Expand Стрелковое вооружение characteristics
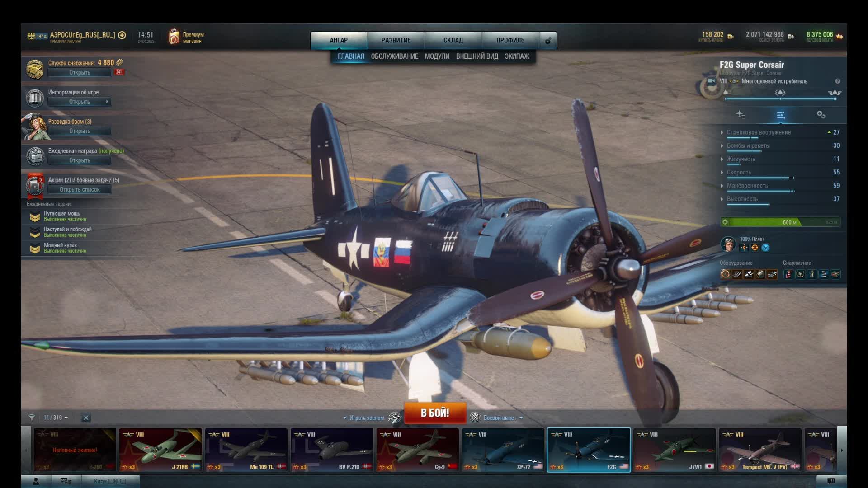Image resolution: width=868 pixels, height=488 pixels. pyautogui.click(x=759, y=132)
